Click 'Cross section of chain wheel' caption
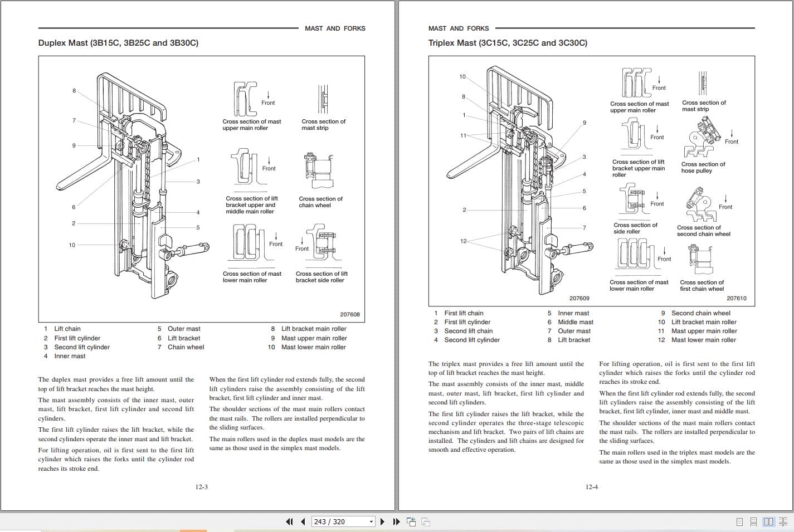Screen dimensions: 794x532 [x=320, y=202]
